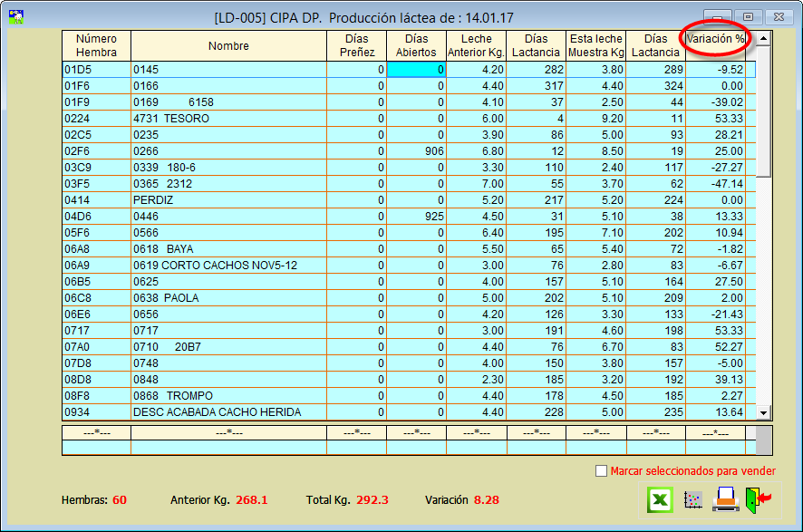Select the PERDIZ row name cell

pos(228,200)
